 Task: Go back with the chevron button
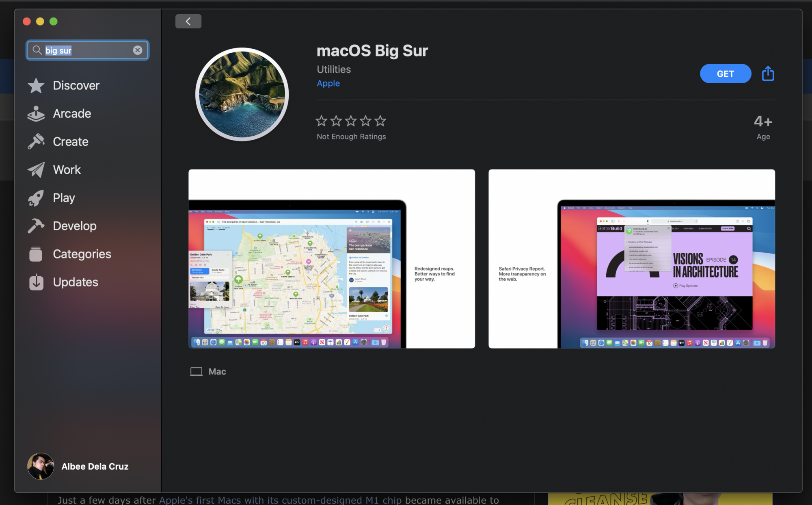[188, 22]
